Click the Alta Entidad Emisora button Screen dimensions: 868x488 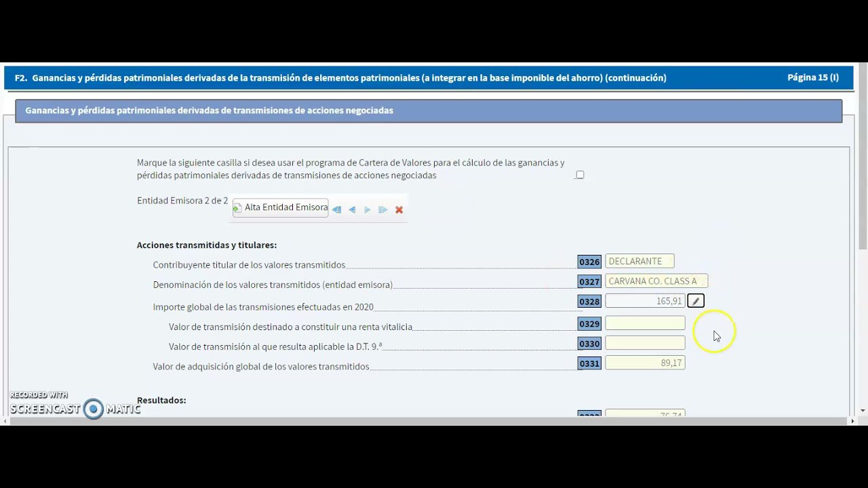281,207
